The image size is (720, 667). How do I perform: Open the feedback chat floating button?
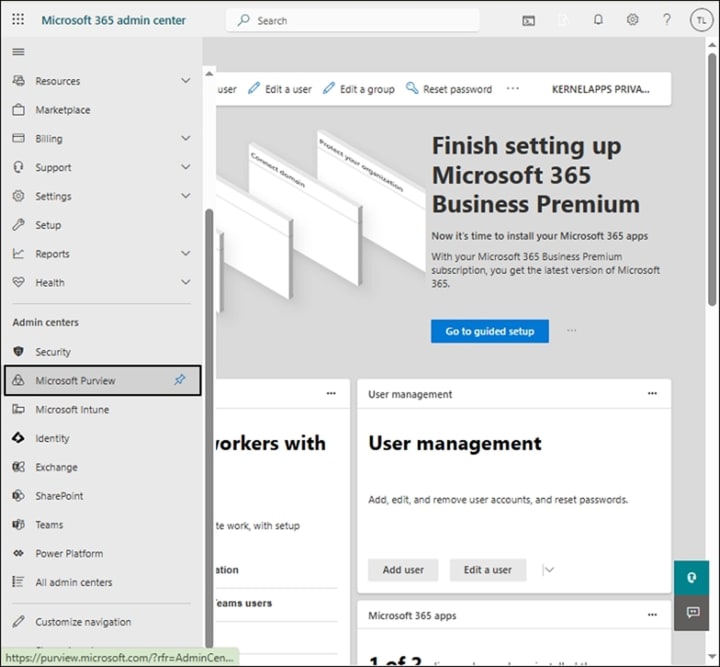click(692, 612)
